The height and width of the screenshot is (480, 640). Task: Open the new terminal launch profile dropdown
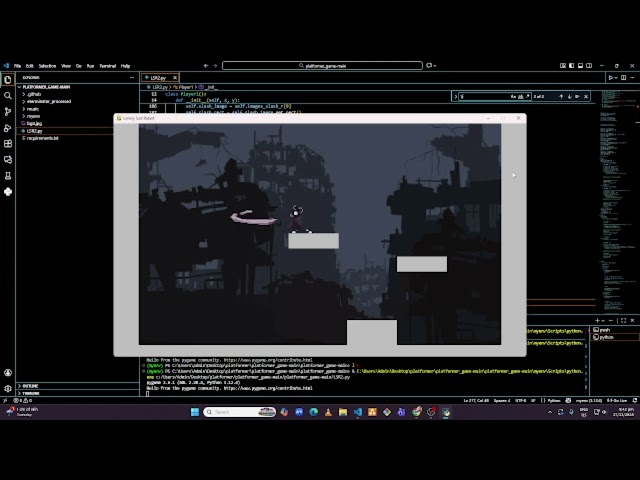(x=603, y=321)
